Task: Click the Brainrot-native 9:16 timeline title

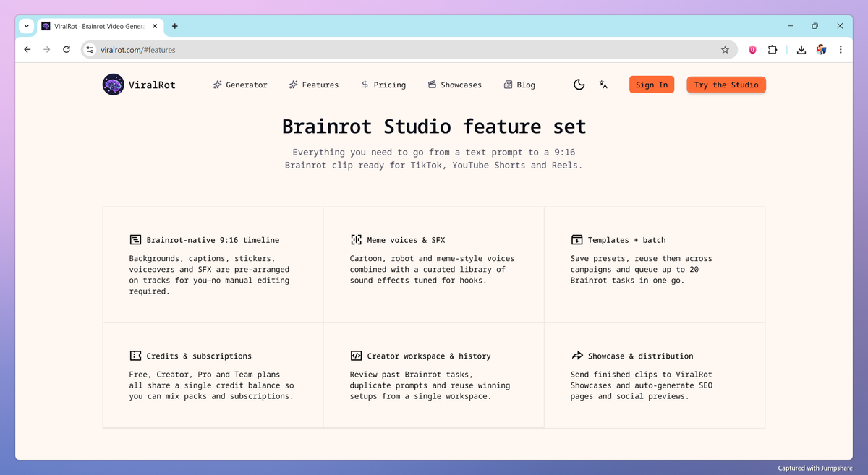Action: point(213,240)
